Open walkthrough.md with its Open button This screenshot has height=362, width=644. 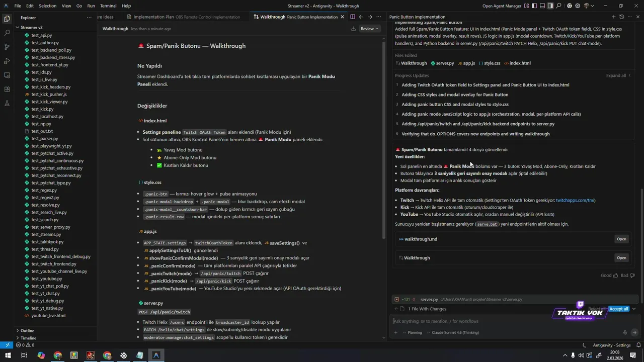pyautogui.click(x=621, y=239)
